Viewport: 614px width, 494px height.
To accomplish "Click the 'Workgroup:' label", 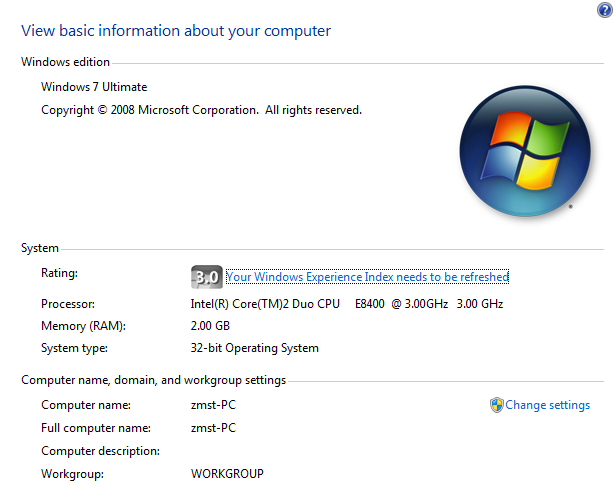I will point(72,474).
